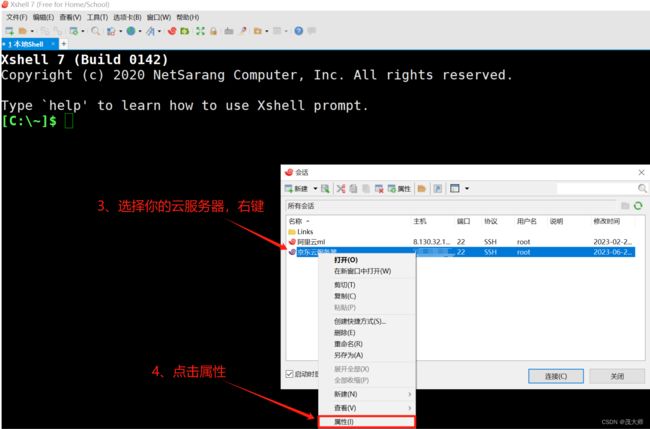Click the copy icon in Sessions dialog toolbar

click(x=353, y=189)
